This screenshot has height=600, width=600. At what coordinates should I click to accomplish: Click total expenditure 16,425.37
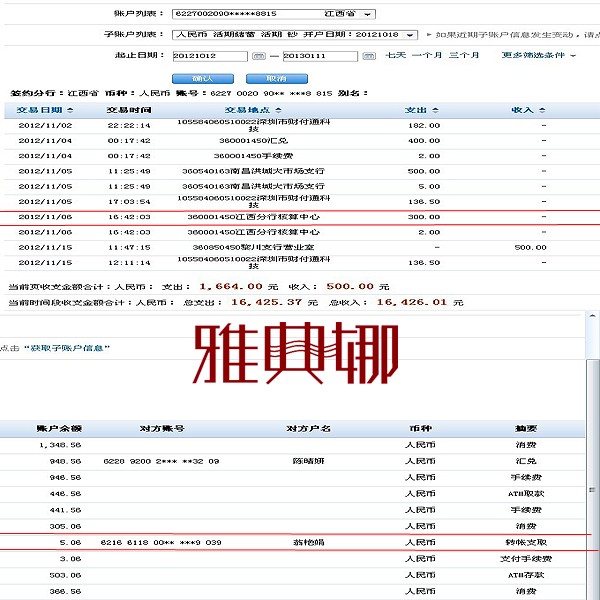[266, 302]
